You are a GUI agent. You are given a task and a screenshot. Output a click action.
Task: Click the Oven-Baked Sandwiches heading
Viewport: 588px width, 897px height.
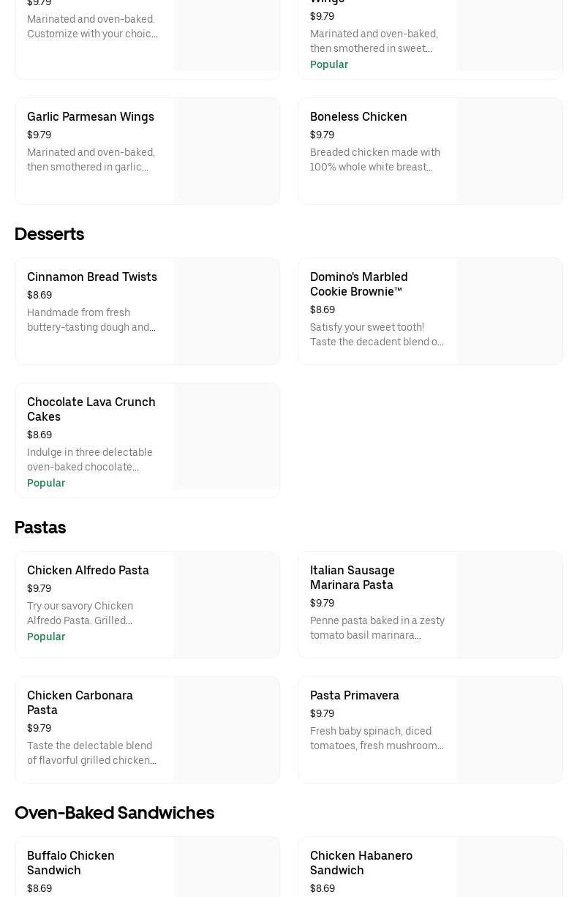pos(114,813)
